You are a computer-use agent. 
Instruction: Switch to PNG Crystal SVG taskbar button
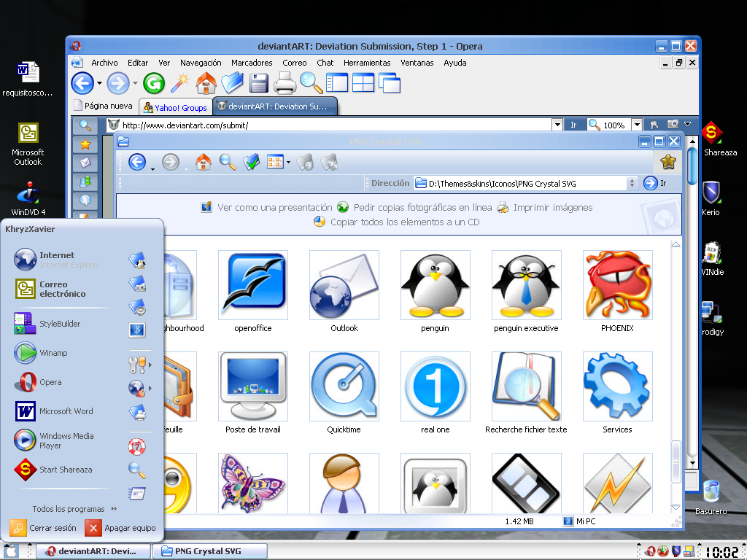point(210,551)
